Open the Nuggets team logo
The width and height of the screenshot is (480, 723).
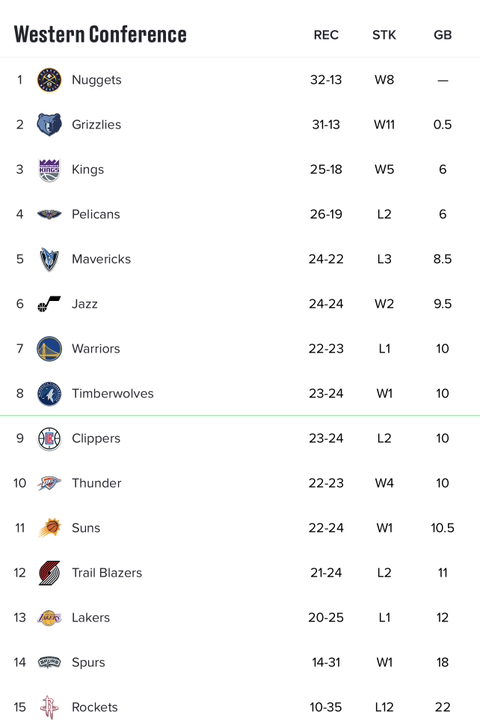coord(49,80)
